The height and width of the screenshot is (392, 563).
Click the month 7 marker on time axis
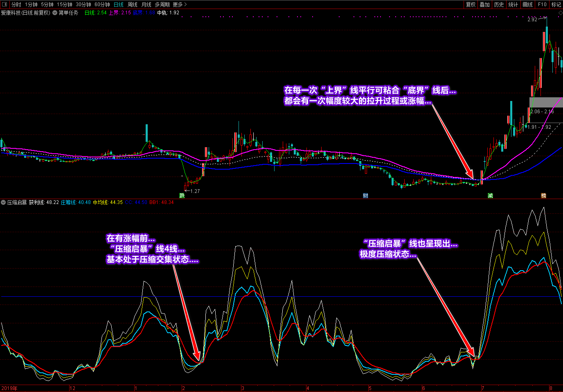(483, 388)
